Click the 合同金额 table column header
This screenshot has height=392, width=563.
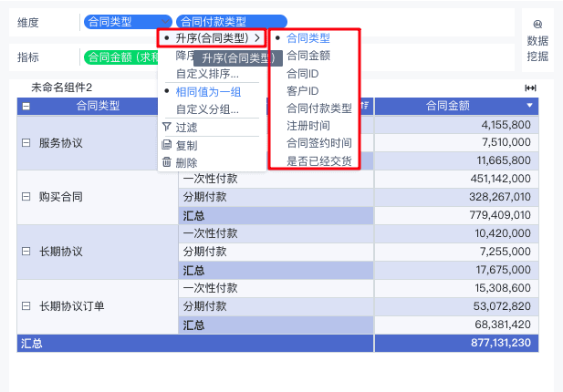(447, 106)
